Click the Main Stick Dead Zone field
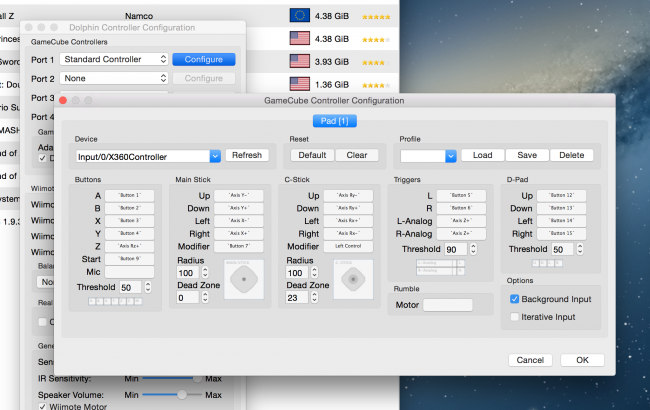The height and width of the screenshot is (410, 650). click(188, 297)
